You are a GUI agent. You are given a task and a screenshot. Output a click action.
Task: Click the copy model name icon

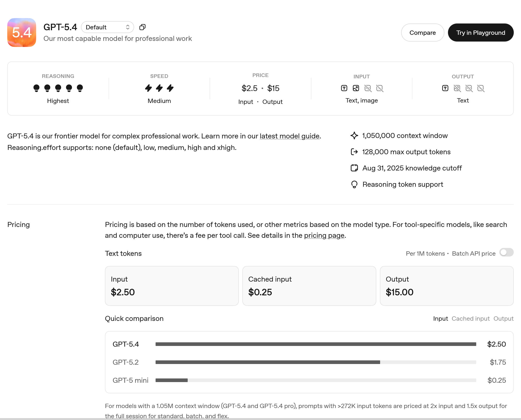[142, 27]
